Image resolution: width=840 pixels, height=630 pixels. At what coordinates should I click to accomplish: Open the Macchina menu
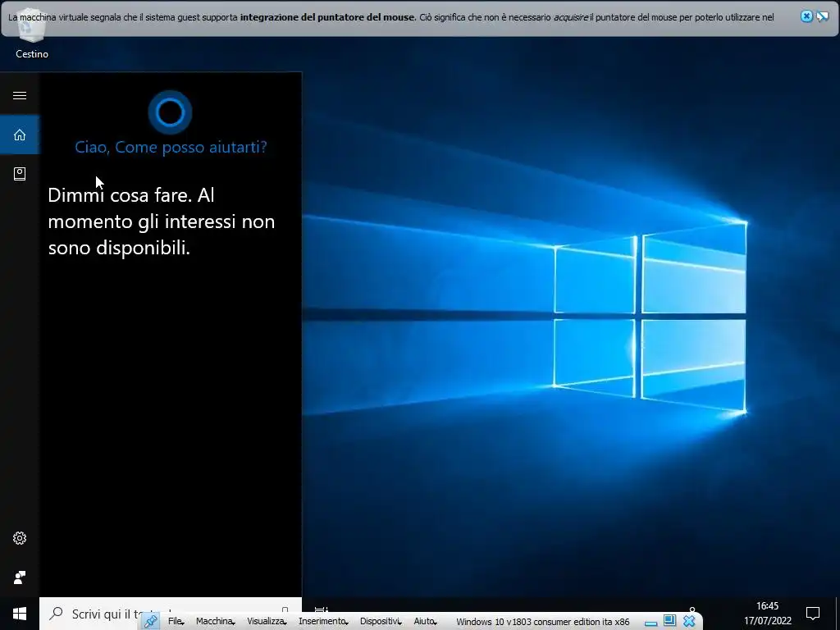pos(215,622)
